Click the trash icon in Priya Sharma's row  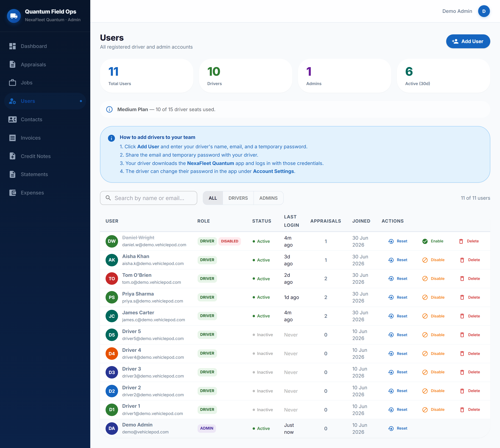tap(462, 297)
